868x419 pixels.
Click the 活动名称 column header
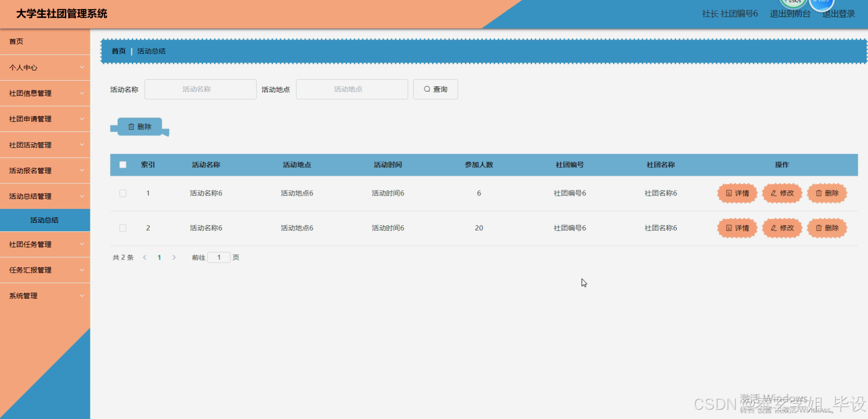(206, 165)
